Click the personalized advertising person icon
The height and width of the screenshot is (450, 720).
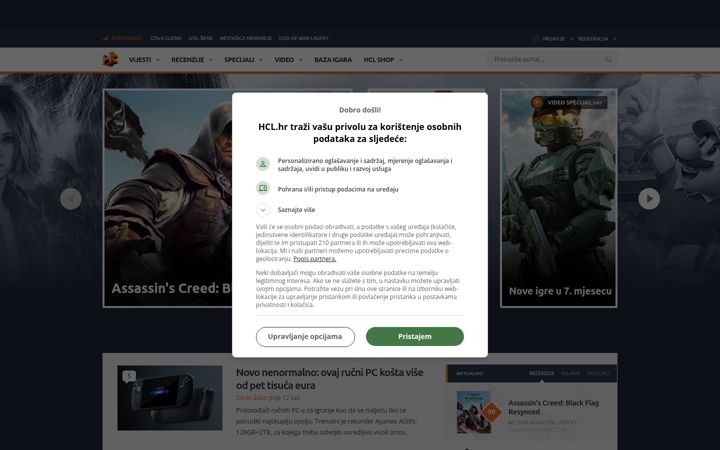click(263, 163)
